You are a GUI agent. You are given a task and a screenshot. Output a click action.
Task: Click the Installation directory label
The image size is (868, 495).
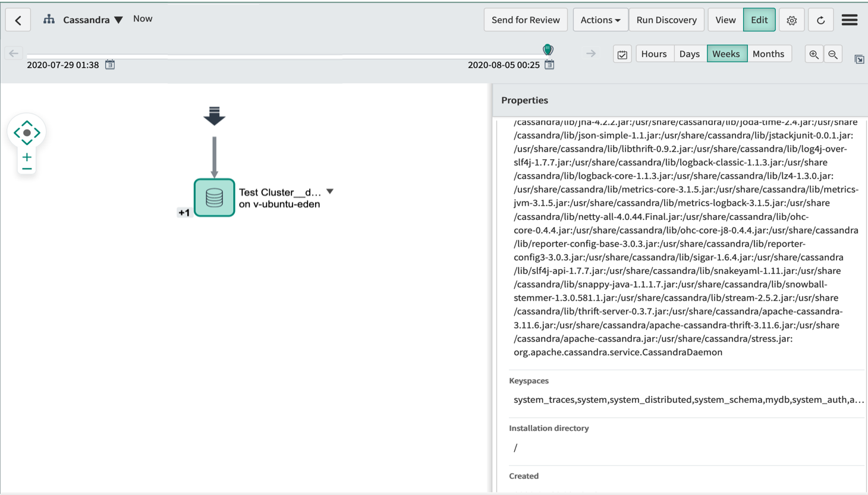click(x=549, y=428)
